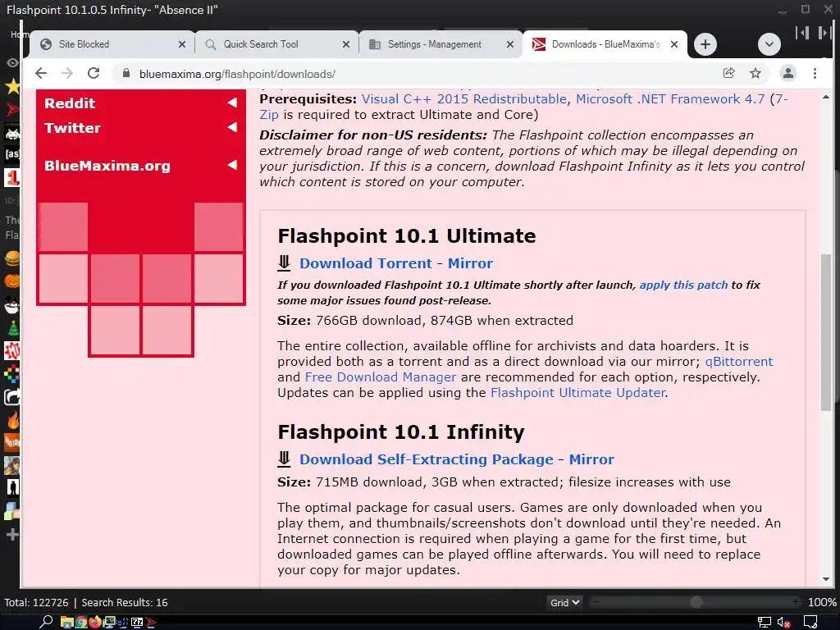Open the yellow star favorites playlist

[12, 86]
